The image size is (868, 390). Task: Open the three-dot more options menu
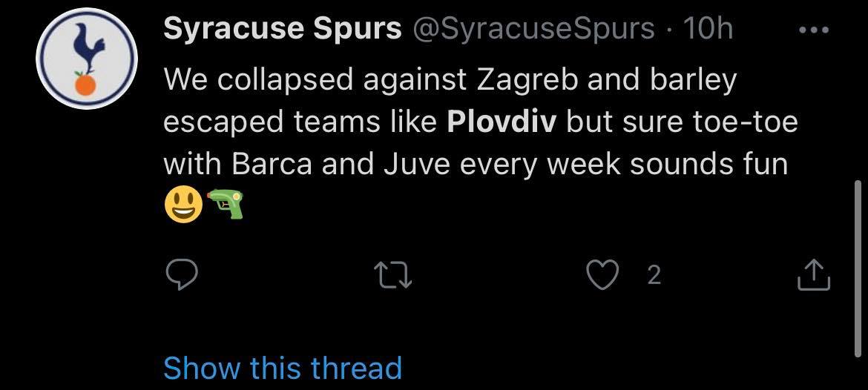[x=815, y=30]
